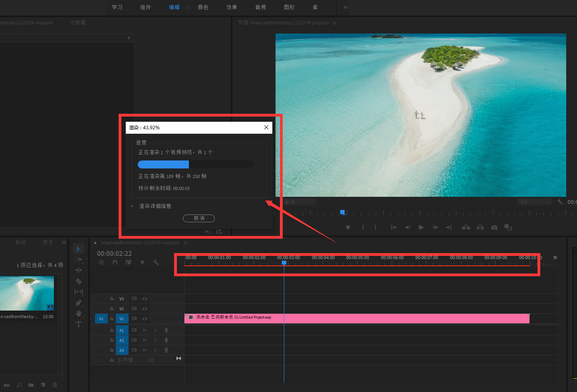Switch to the 效果 workspace tab
577x392 pixels.
(232, 7)
